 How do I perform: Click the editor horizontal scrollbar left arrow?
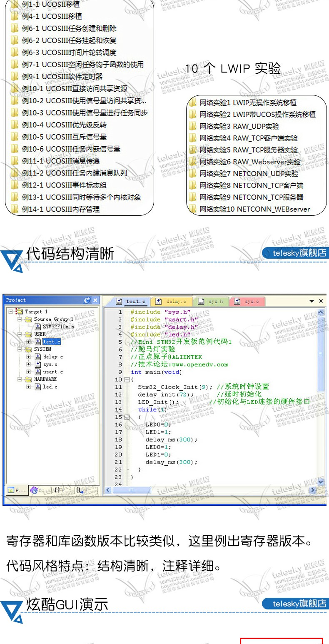(107, 490)
